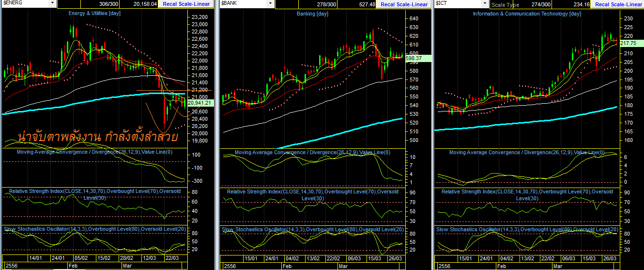Click Recal Scale-Linear on the Banking chart
The width and height of the screenshot is (644, 270).
point(404,4)
